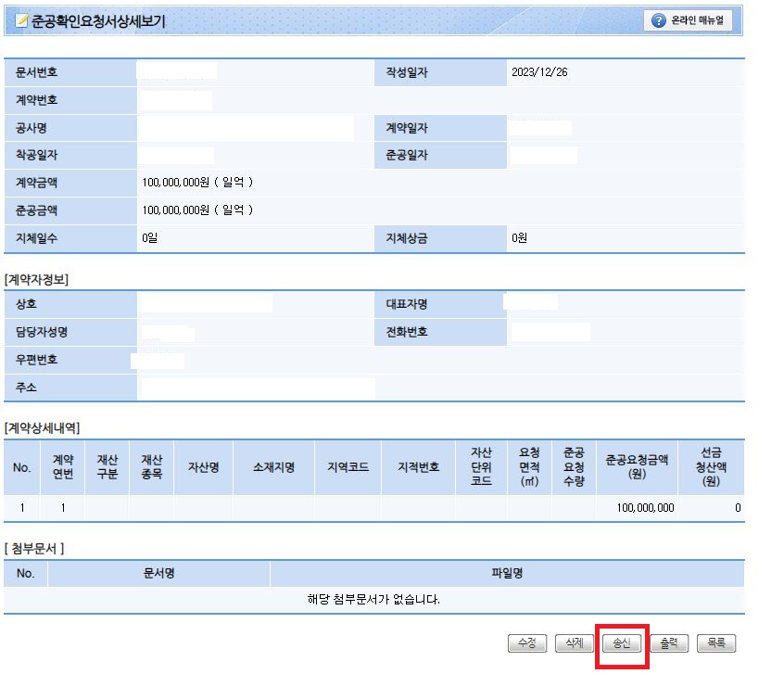Print using the 출력 button
Viewport: 784px width, 674px height.
click(669, 643)
